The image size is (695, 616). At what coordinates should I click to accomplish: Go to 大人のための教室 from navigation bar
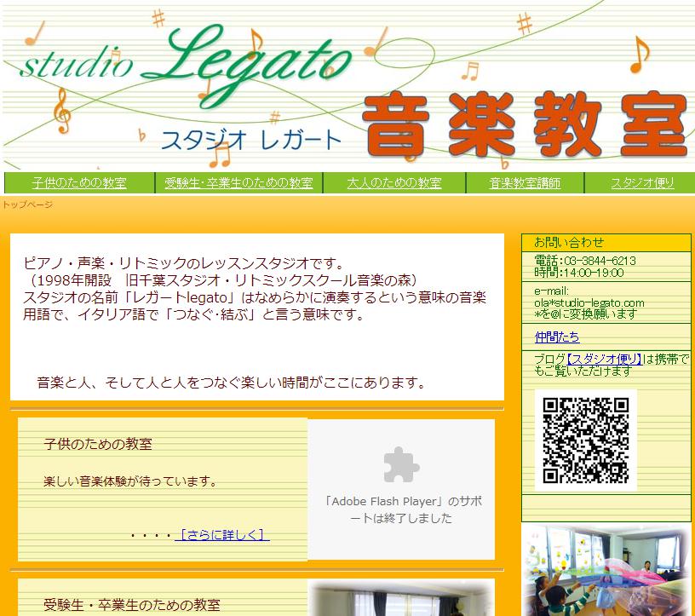point(394,183)
